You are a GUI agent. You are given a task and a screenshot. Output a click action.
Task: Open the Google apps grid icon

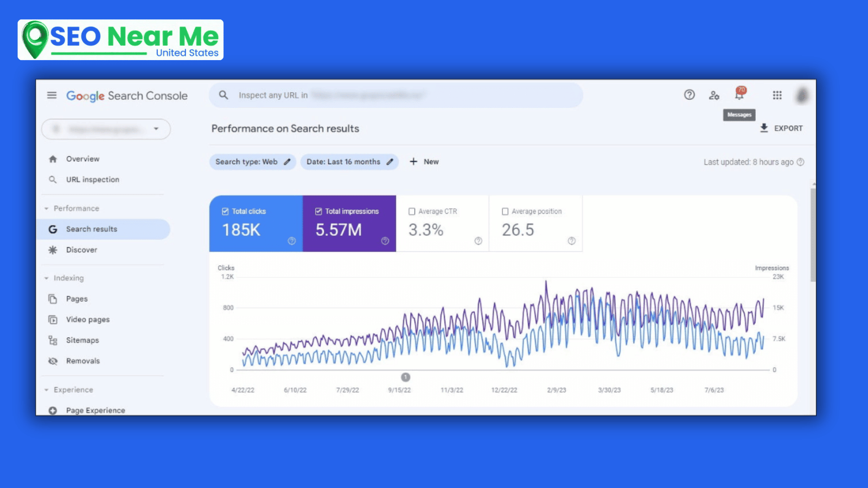(777, 95)
